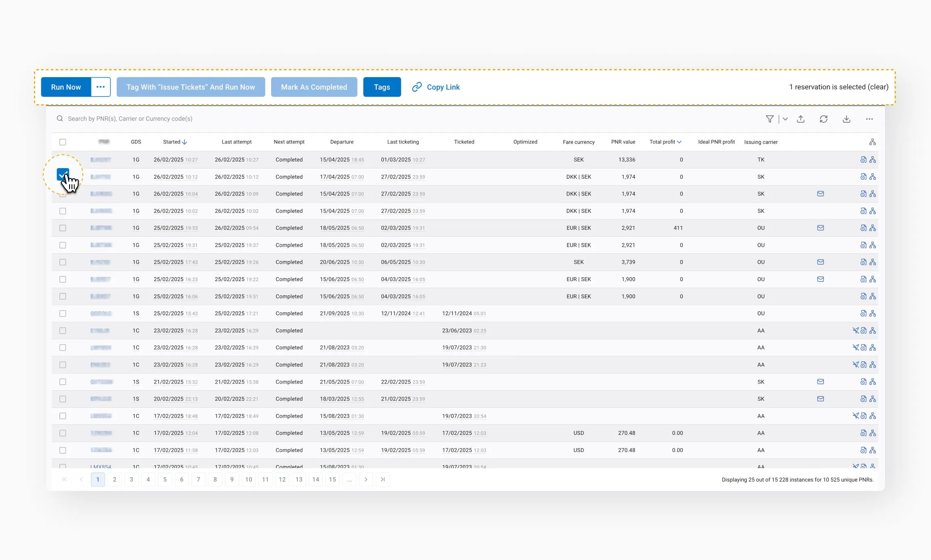Viewport: 931px width, 560px height.
Task: Click the column hierarchy icon in table header
Action: click(872, 142)
